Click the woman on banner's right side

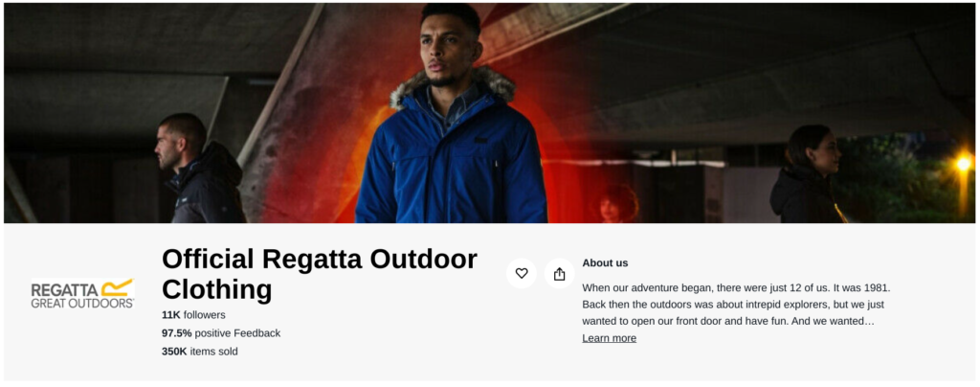[x=808, y=173]
